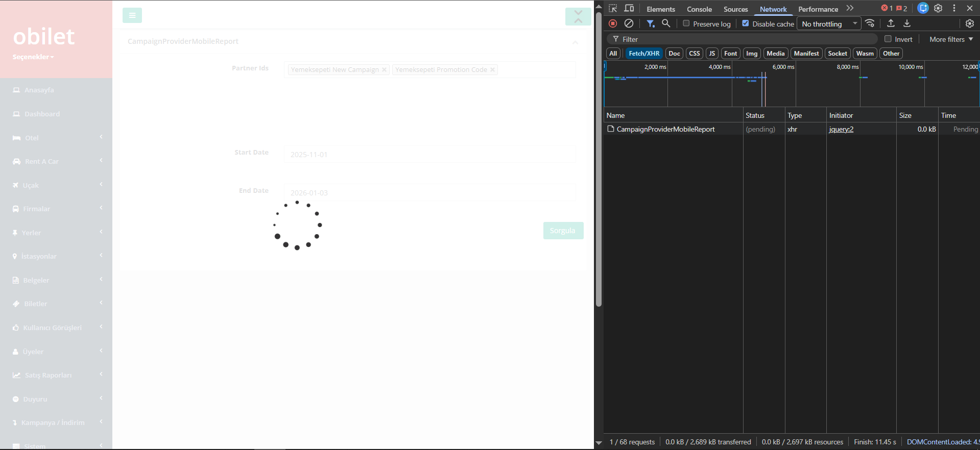Click the Start Date input field
Screen dimensions: 980x450
click(x=430, y=154)
